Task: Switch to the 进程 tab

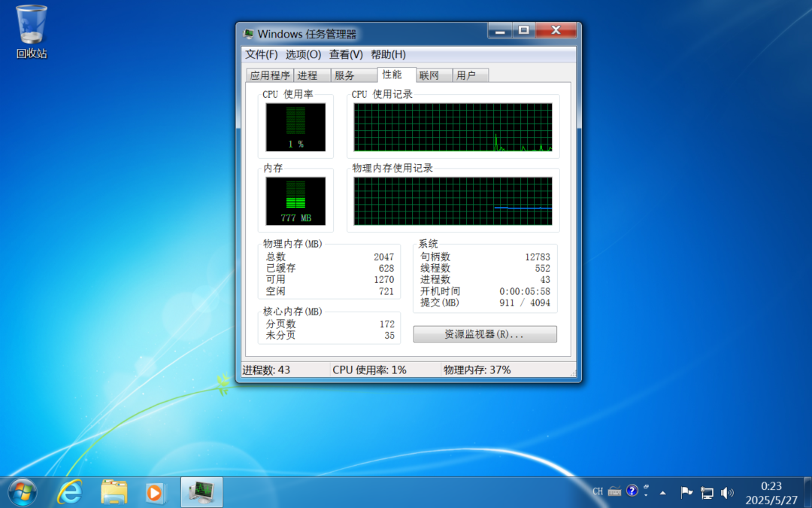Action: pyautogui.click(x=307, y=75)
